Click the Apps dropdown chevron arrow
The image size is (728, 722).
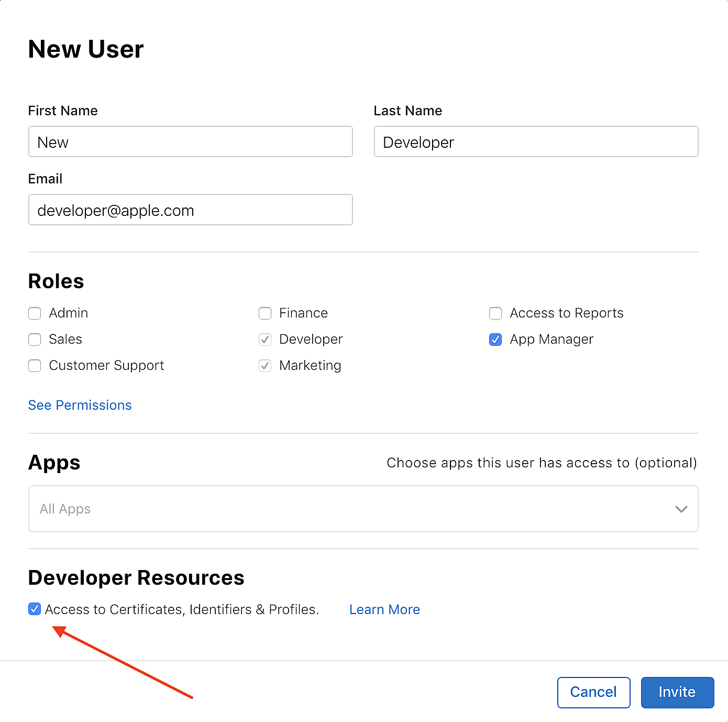click(x=681, y=509)
